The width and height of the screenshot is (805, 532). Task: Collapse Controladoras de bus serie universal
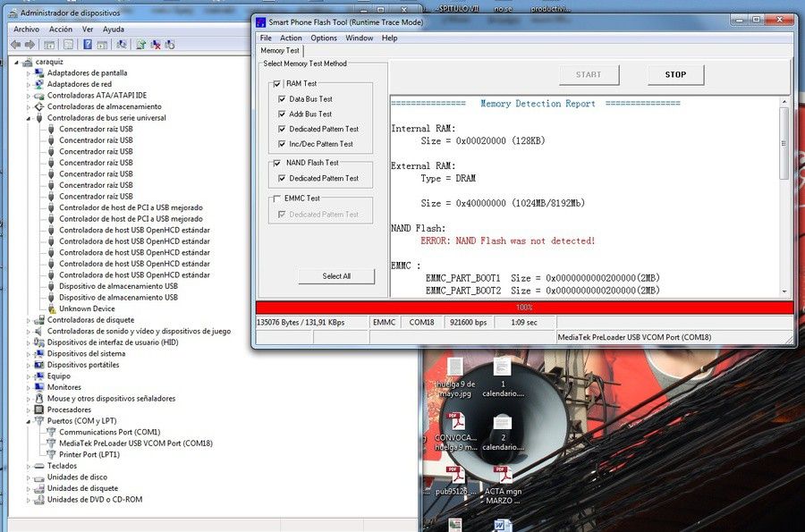pos(29,118)
